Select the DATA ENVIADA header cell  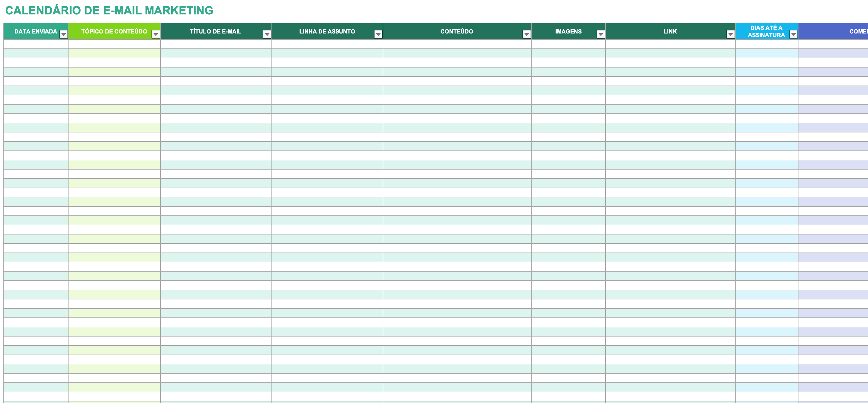tap(36, 31)
